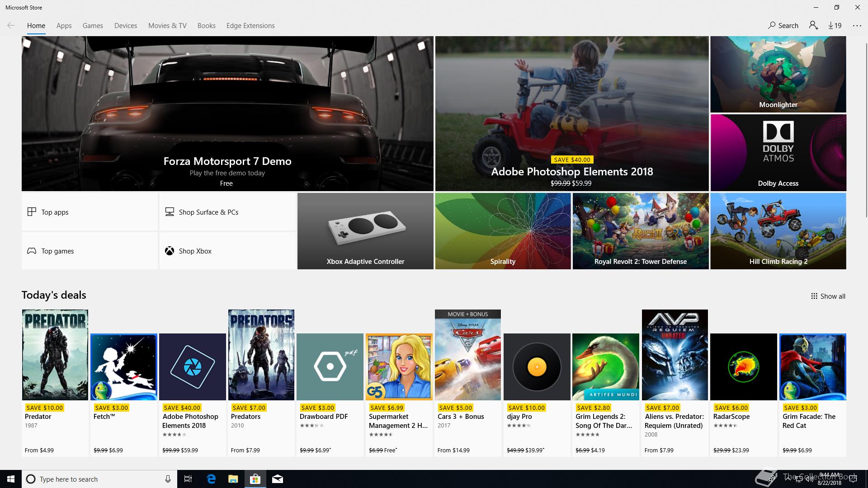The image size is (868, 488).
Task: Select the Predators 2010 movie poster
Action: (x=261, y=355)
